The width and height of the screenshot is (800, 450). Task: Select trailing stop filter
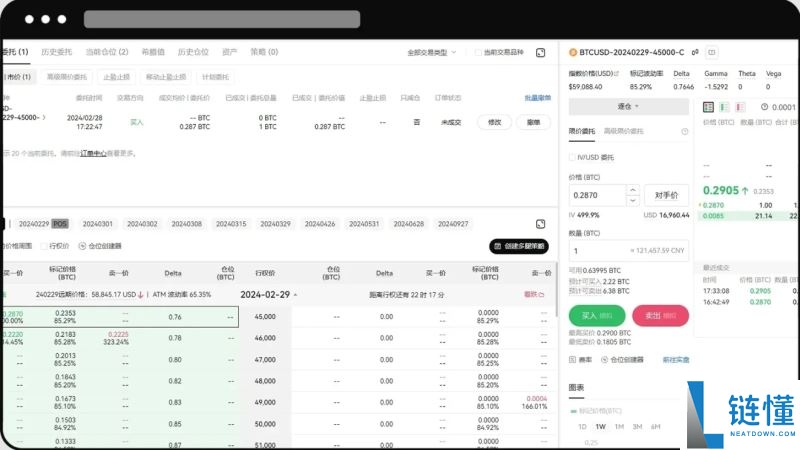coord(166,77)
